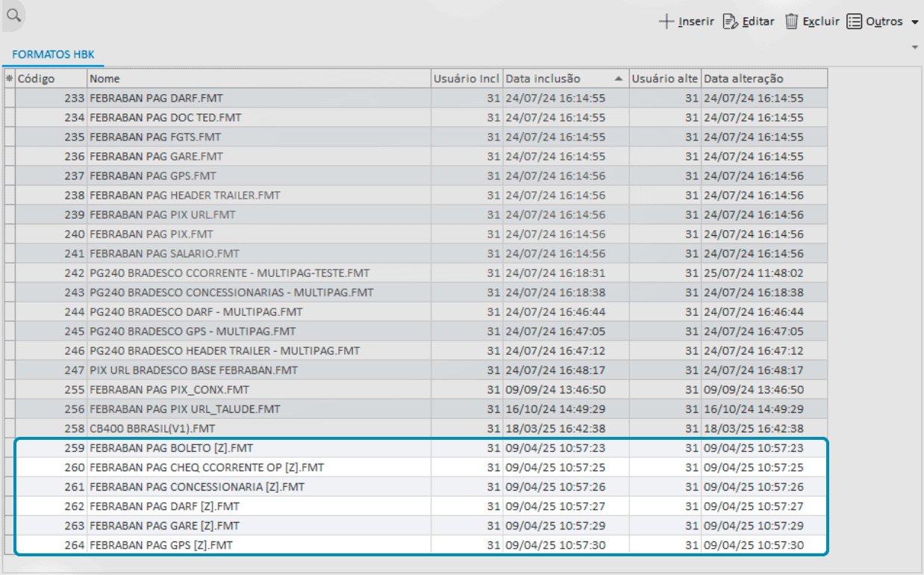Select row FEBRABAN PAG GPS [Z].FMT

tap(416, 545)
